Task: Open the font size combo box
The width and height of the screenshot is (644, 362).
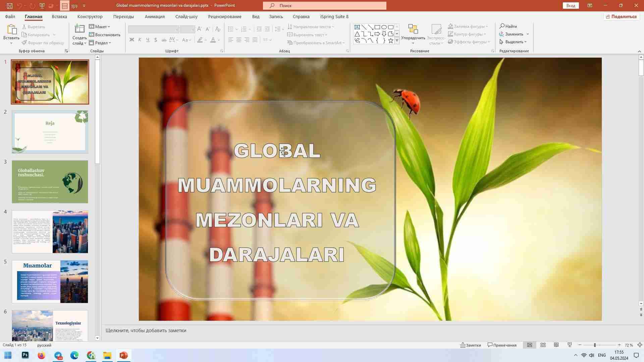Action: click(187, 29)
